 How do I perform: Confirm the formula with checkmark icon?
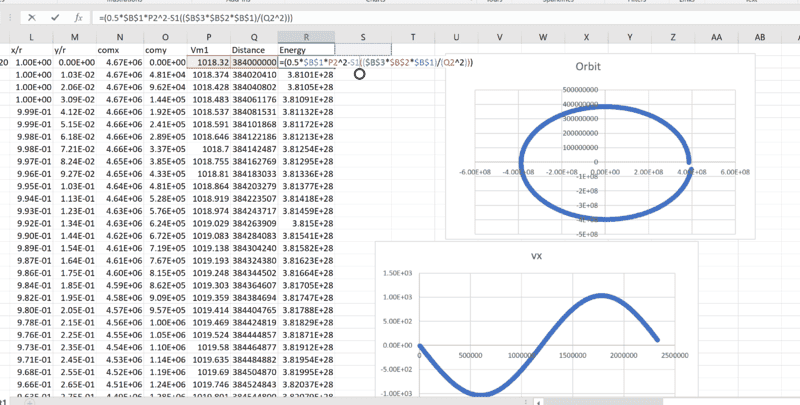click(x=55, y=18)
